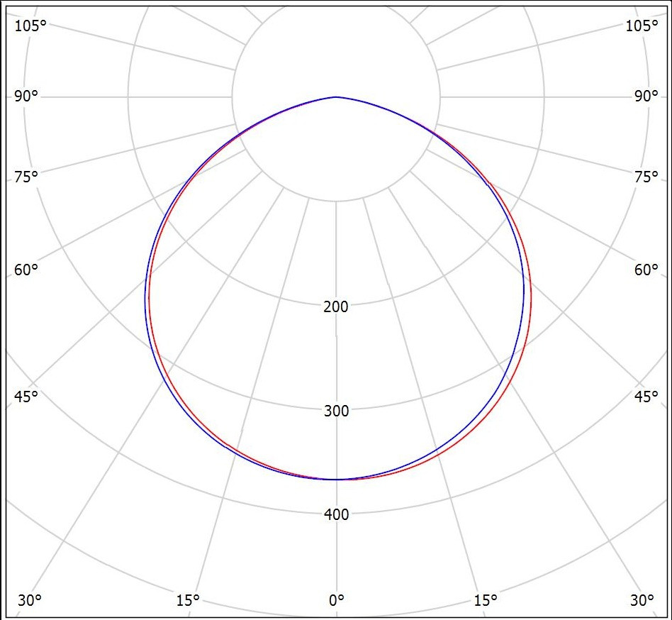
Task: Click the left 45° angle label
Action: point(26,397)
